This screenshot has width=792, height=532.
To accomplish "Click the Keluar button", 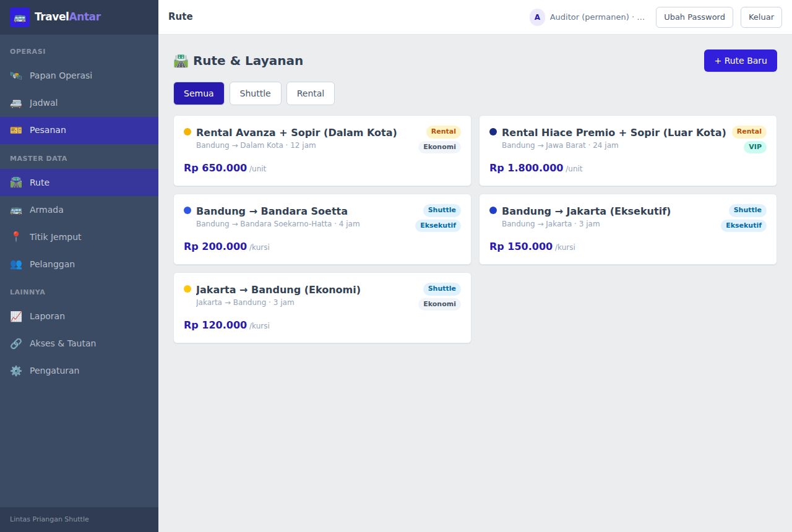I will (761, 17).
